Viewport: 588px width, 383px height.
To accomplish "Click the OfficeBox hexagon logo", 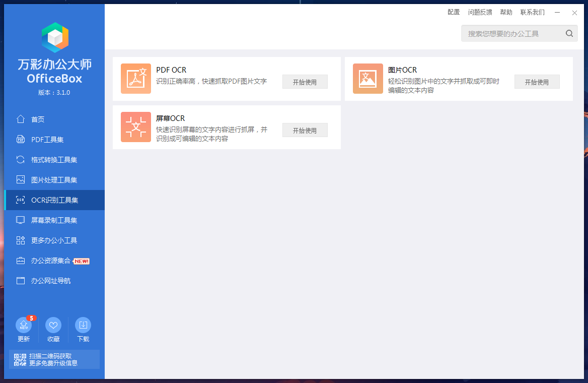I will point(55,38).
